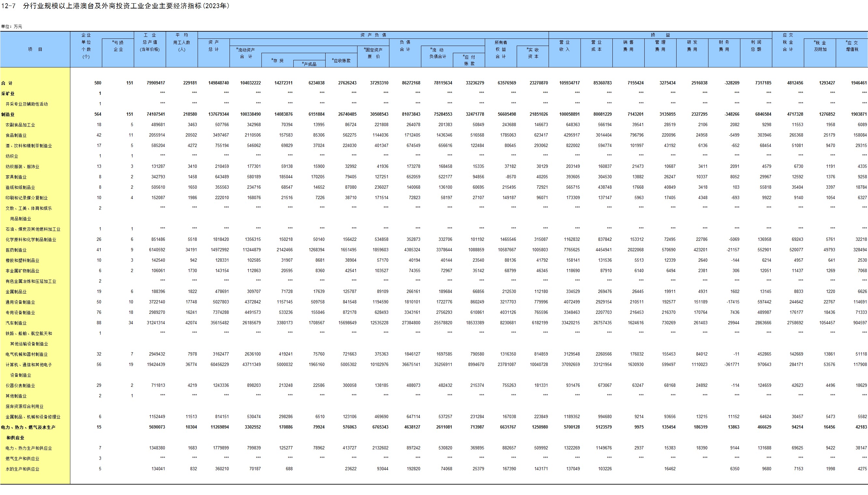The width and height of the screenshot is (868, 495).
Task: Click the '燃气生产和供应业' row label
Action: [x=22, y=459]
